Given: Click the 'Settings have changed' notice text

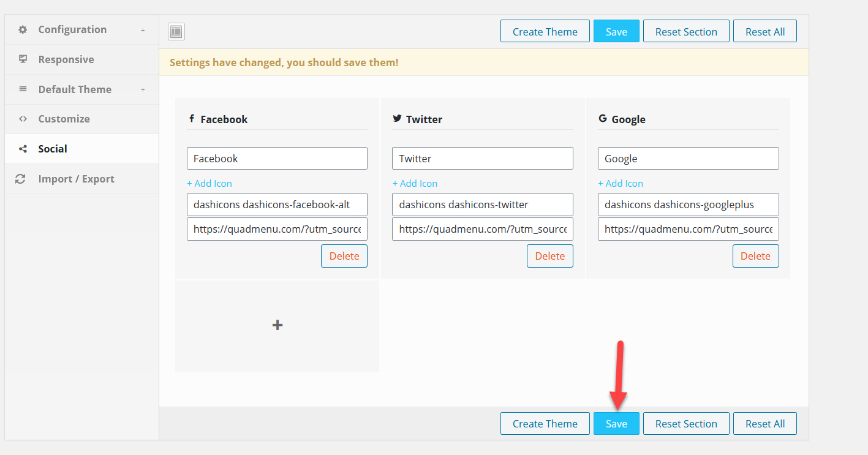Looking at the screenshot, I should point(284,62).
